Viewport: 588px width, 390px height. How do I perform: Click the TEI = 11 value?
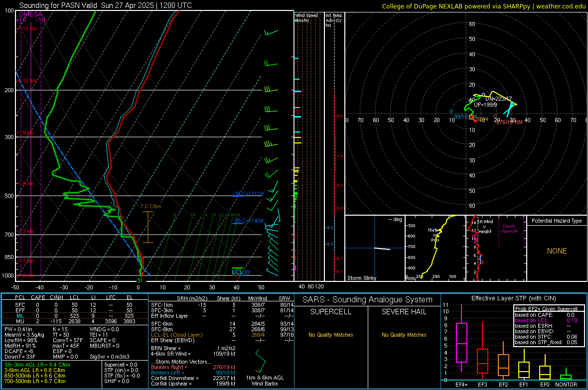point(99,335)
